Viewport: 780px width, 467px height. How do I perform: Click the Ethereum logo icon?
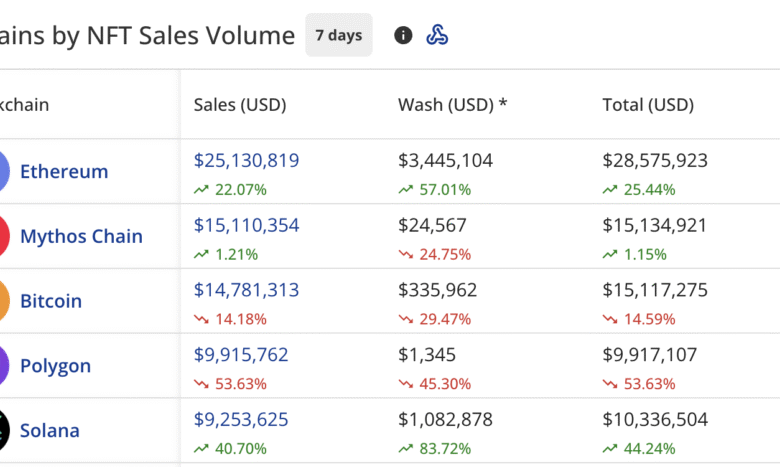coord(2,171)
